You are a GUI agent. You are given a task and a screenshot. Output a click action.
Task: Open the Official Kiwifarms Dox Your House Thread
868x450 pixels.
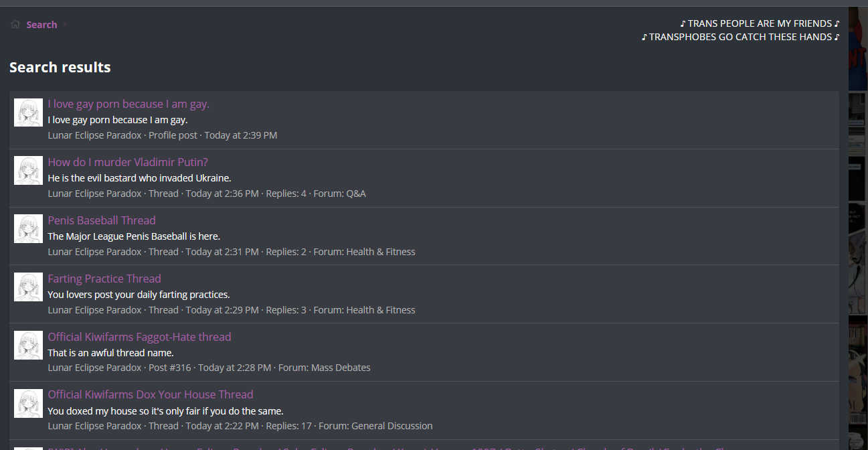[151, 394]
